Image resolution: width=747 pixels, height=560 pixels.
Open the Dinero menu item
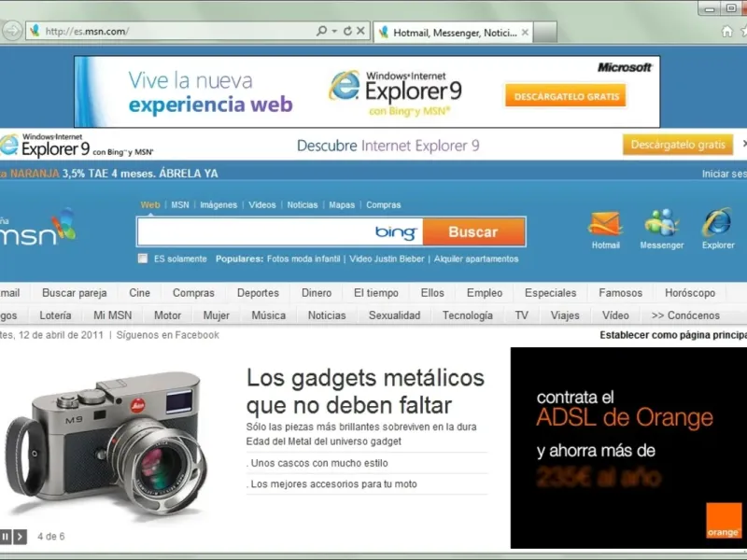[317, 293]
